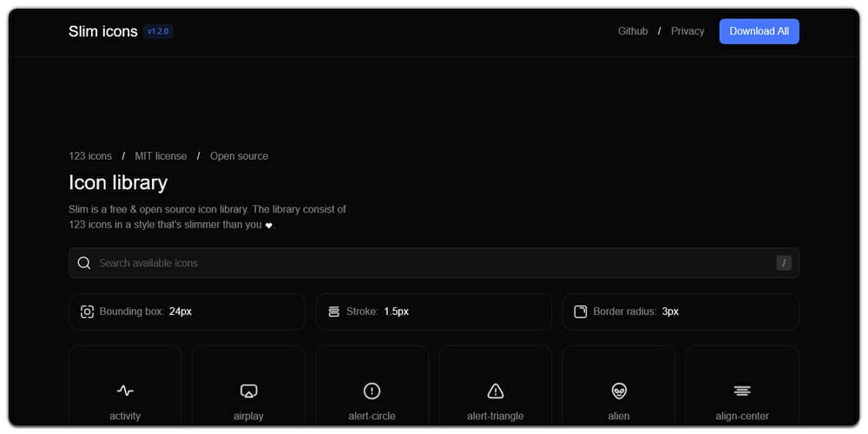Click the Slim icons logo title

(x=102, y=31)
